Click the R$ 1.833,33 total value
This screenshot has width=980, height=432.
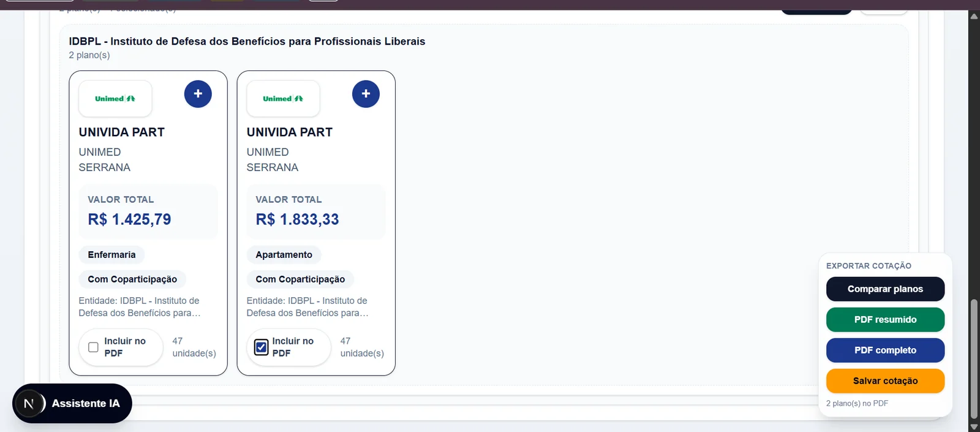pos(297,219)
